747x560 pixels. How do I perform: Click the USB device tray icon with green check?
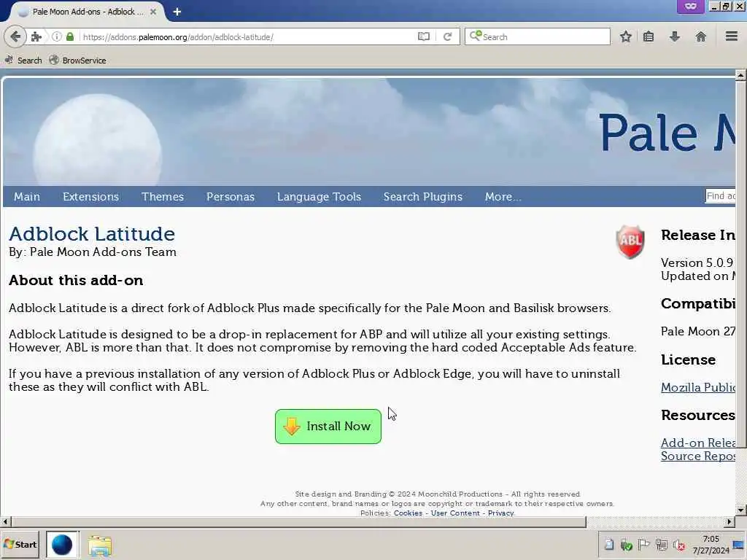627,545
